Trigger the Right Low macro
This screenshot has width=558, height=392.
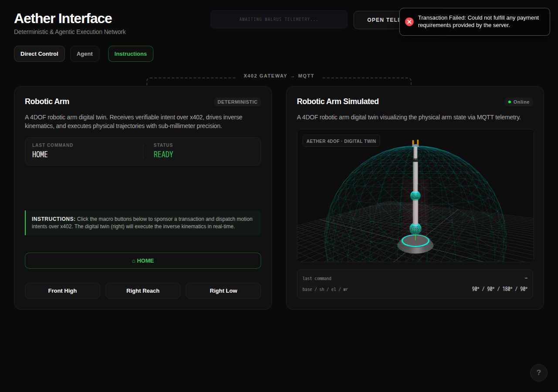pyautogui.click(x=223, y=291)
